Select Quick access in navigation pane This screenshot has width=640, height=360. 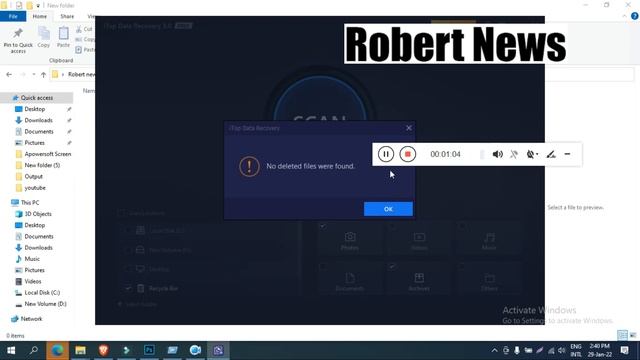(36, 98)
